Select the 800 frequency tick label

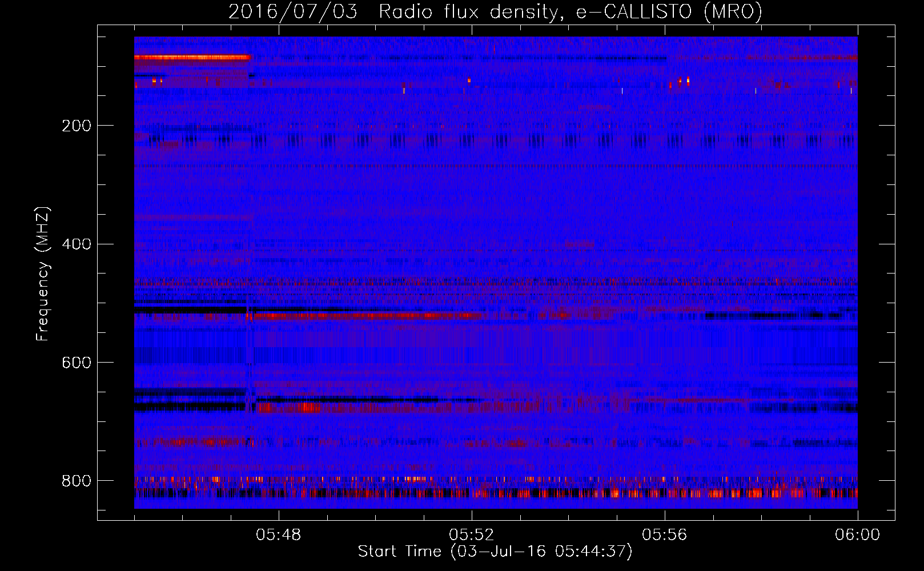[x=77, y=481]
